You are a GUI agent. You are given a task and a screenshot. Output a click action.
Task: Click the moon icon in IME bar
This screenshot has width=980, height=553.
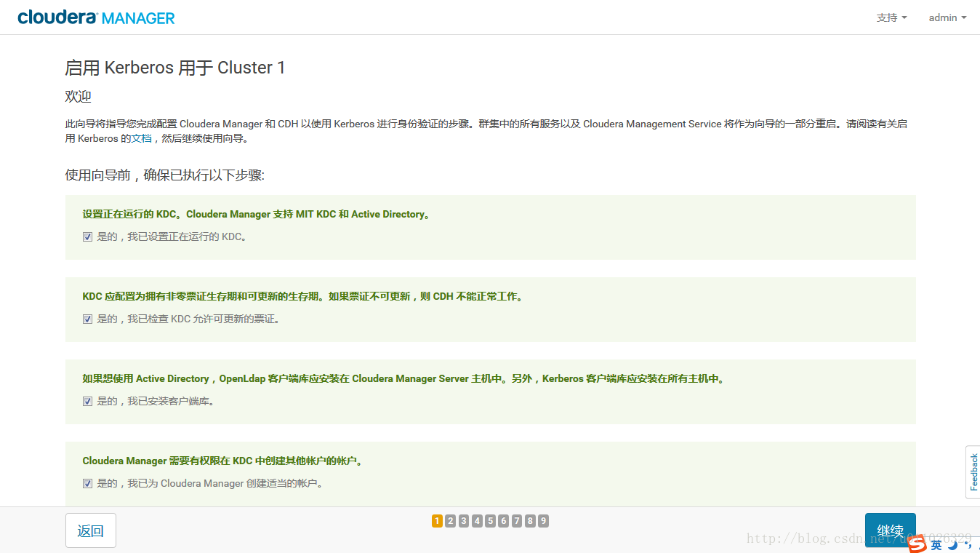click(x=952, y=544)
